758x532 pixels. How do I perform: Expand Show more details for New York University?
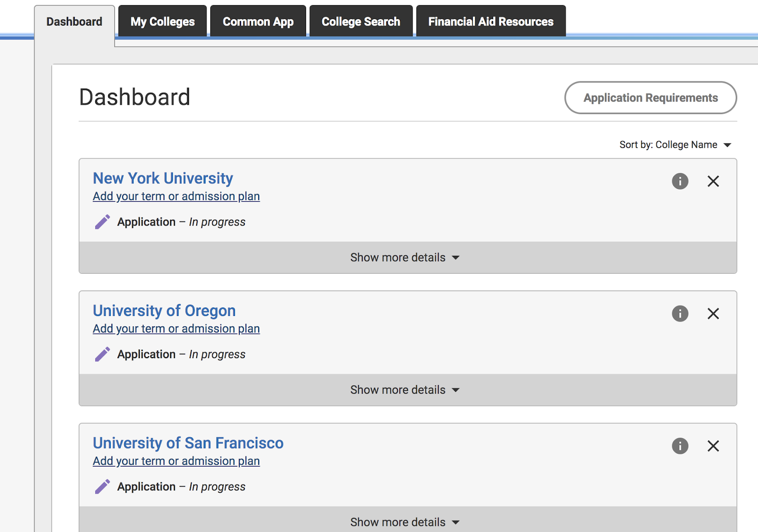[x=404, y=257]
